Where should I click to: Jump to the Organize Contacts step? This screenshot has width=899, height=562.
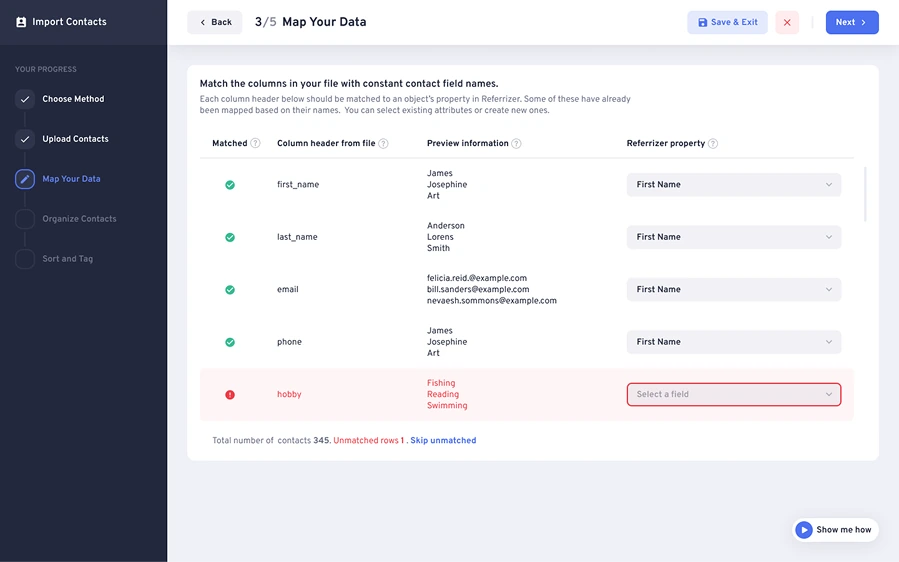(79, 218)
